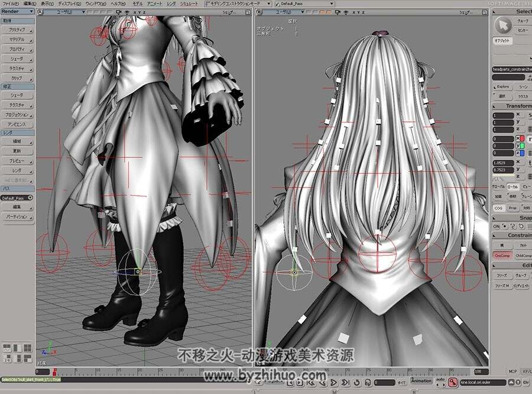Click the パーティション button
This screenshot has width=532, height=394.
[x=17, y=217]
